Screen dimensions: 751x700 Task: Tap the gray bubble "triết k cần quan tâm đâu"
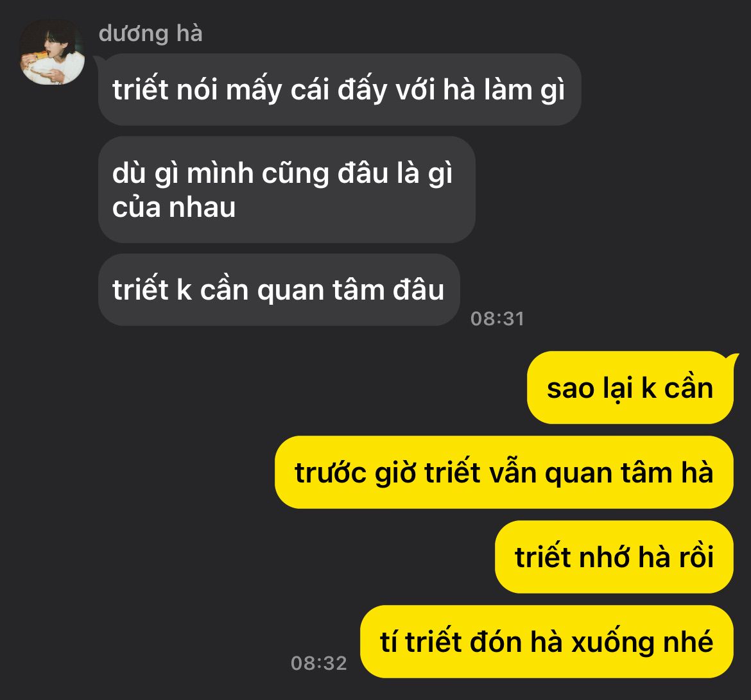point(279,289)
